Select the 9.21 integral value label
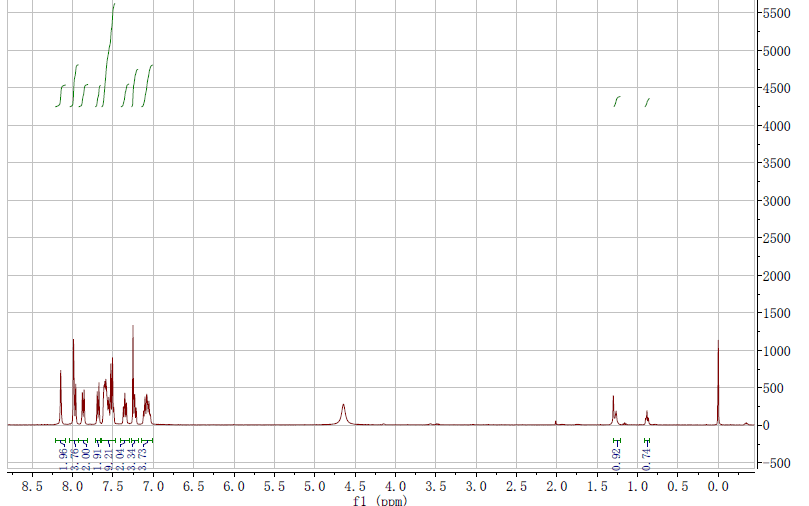Viewport: 809px width, 506px height. click(109, 460)
